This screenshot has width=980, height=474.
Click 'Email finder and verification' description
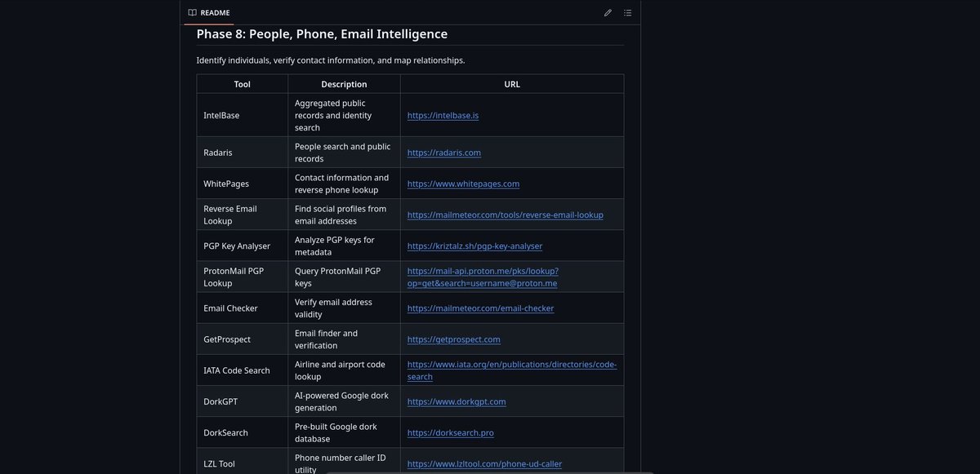pos(327,339)
